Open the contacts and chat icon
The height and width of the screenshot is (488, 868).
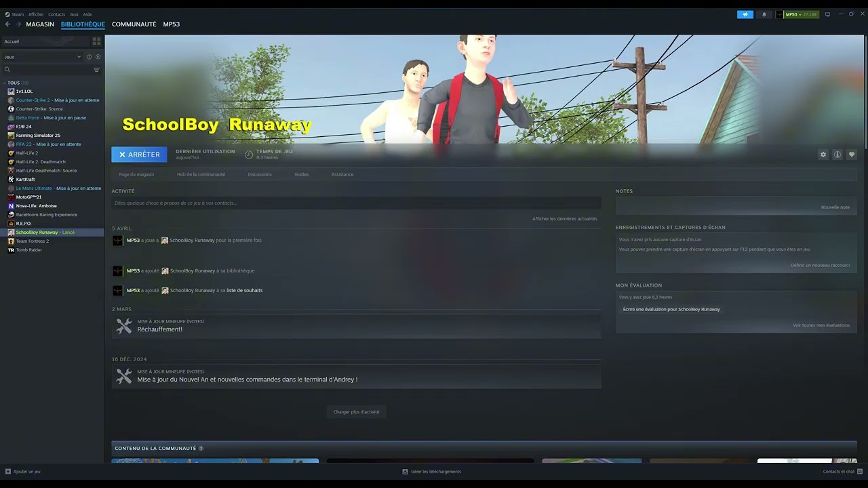point(860,472)
